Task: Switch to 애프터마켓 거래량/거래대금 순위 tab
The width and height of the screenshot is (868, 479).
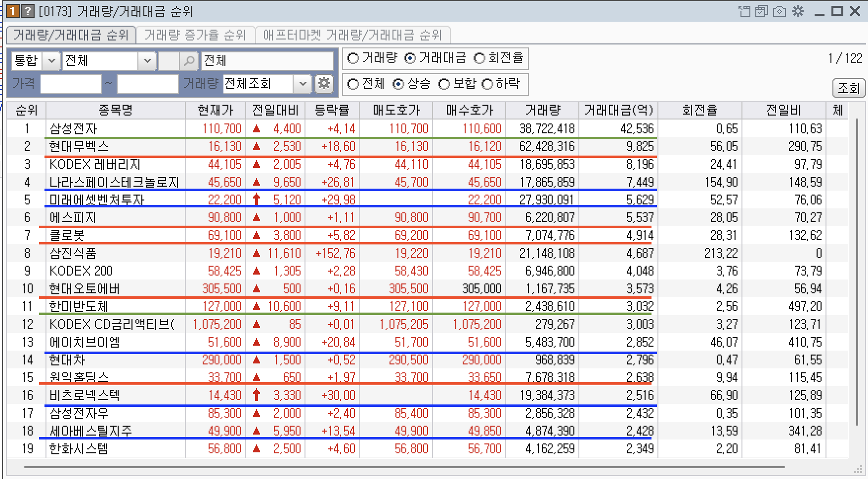Action: click(x=352, y=35)
